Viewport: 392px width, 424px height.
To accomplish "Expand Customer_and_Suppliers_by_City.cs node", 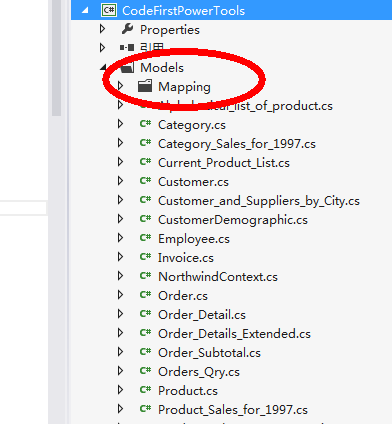I will click(121, 200).
